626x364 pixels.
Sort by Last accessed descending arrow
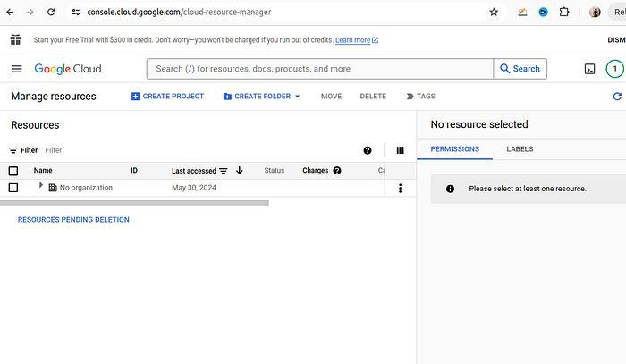pos(239,171)
